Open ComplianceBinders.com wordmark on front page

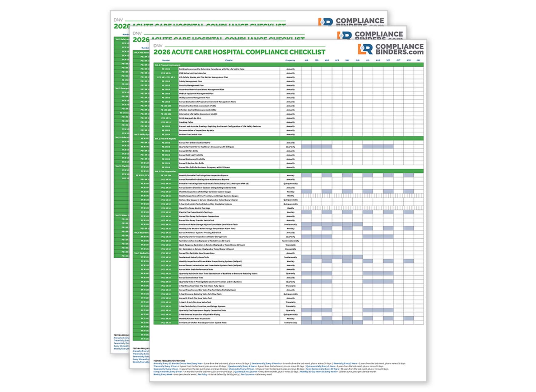click(399, 49)
